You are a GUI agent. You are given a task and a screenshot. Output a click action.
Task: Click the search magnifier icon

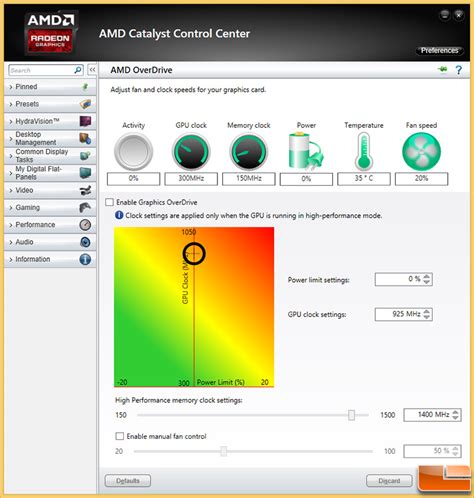[78, 70]
